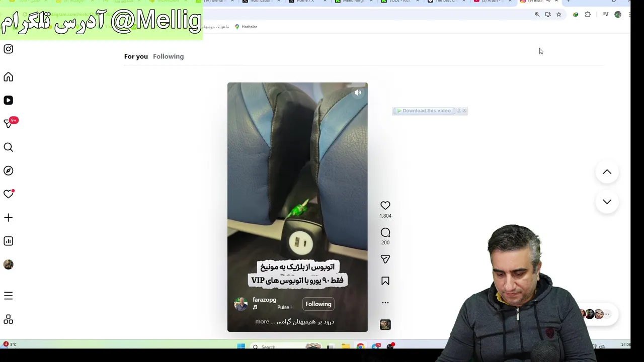This screenshot has width=644, height=362.
Task: Open Meta apps grid icon
Action: pos(9,319)
